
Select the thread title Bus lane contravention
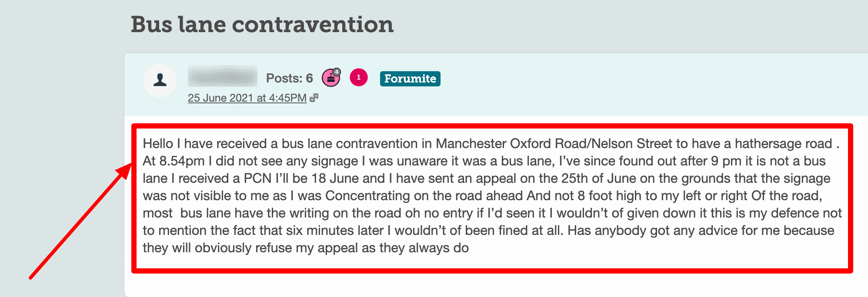(x=262, y=25)
